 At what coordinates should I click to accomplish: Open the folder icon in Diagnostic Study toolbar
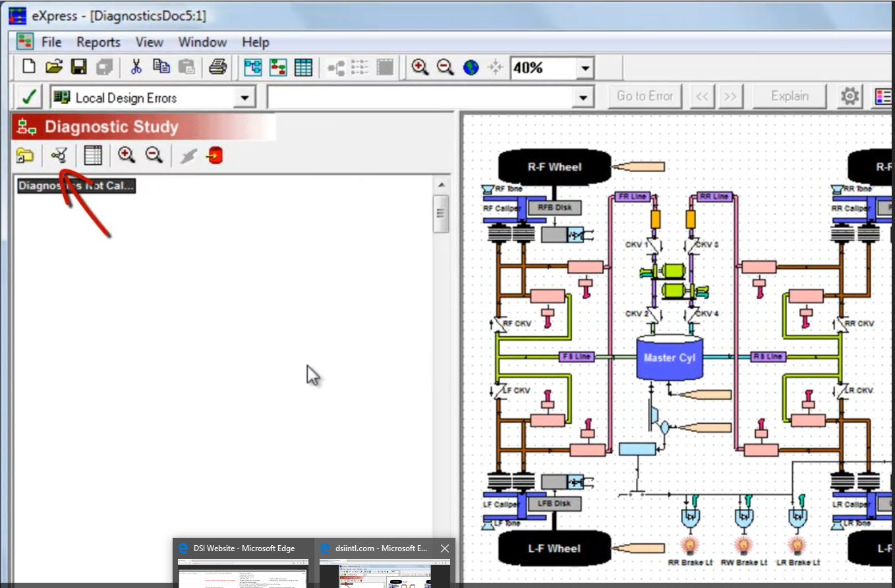tap(25, 156)
